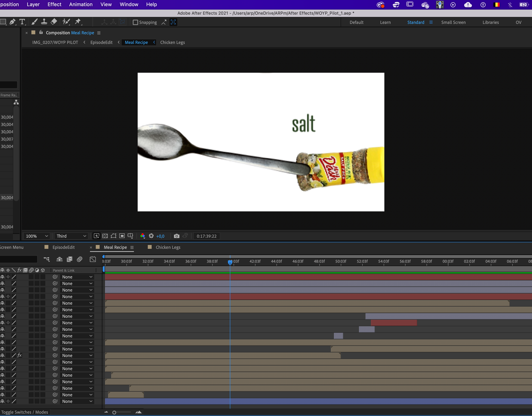Click the current time indicator playhead
532x416 pixels.
point(230,262)
